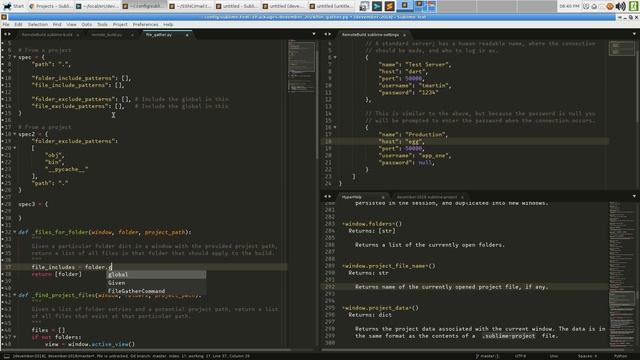Viewport: 640px width, 360px height.
Task: Click the master branch indicator in status bar
Action: pyautogui.click(x=487, y=356)
